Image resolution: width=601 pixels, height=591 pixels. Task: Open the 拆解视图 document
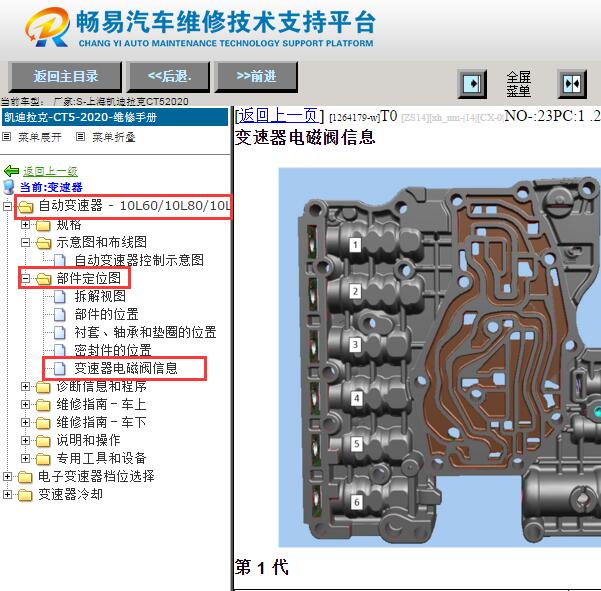100,296
